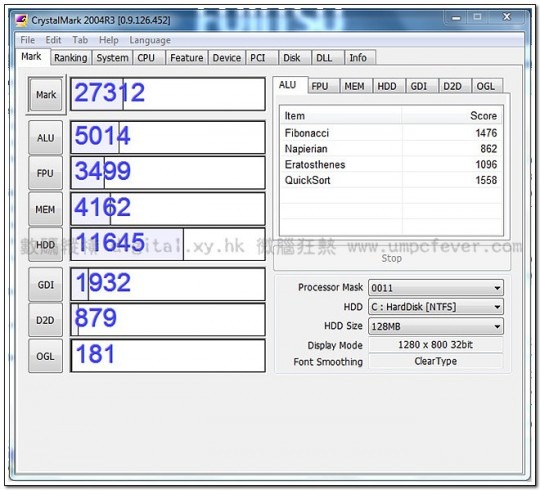Click the Stop button
The height and width of the screenshot is (490, 540).
[x=392, y=258]
